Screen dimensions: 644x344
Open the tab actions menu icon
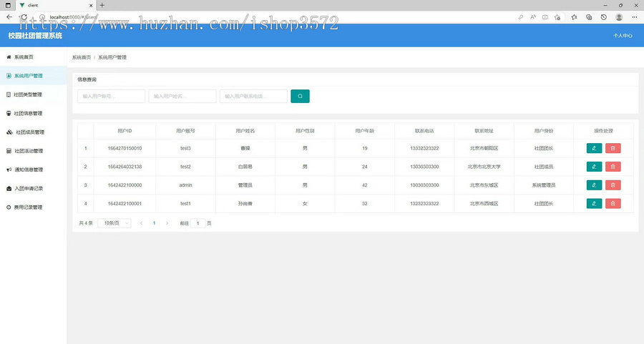click(8, 5)
